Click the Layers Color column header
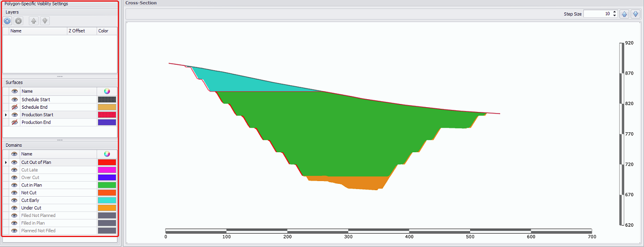The width and height of the screenshot is (644, 247). (x=107, y=31)
